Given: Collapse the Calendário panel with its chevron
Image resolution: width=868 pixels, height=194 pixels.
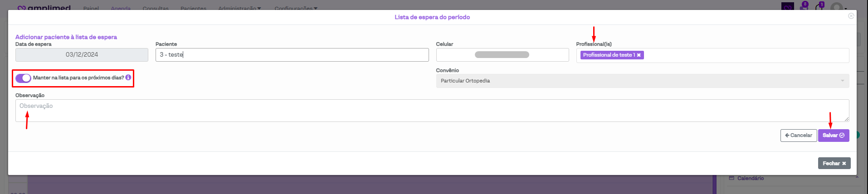Looking at the screenshot, I should [856, 177].
